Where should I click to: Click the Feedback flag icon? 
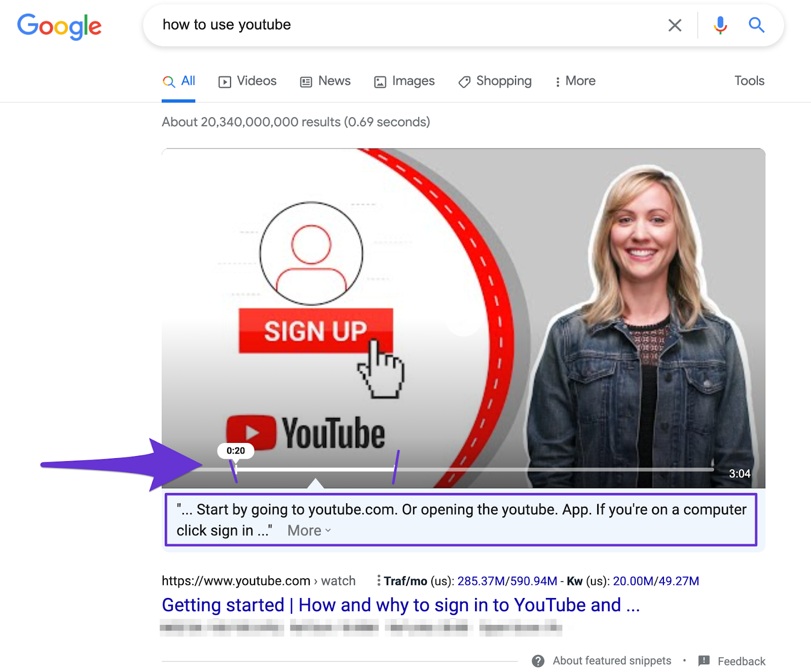(704, 661)
